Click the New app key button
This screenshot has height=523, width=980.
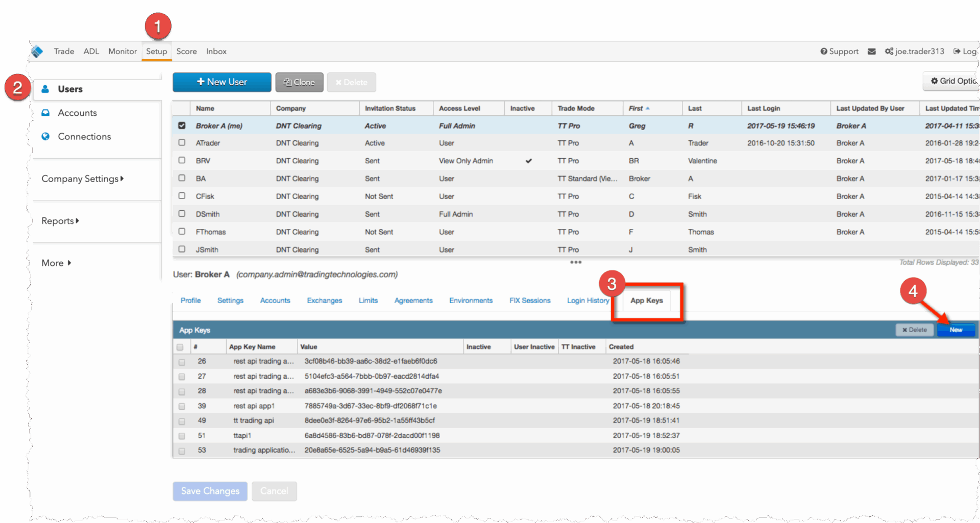click(x=956, y=330)
